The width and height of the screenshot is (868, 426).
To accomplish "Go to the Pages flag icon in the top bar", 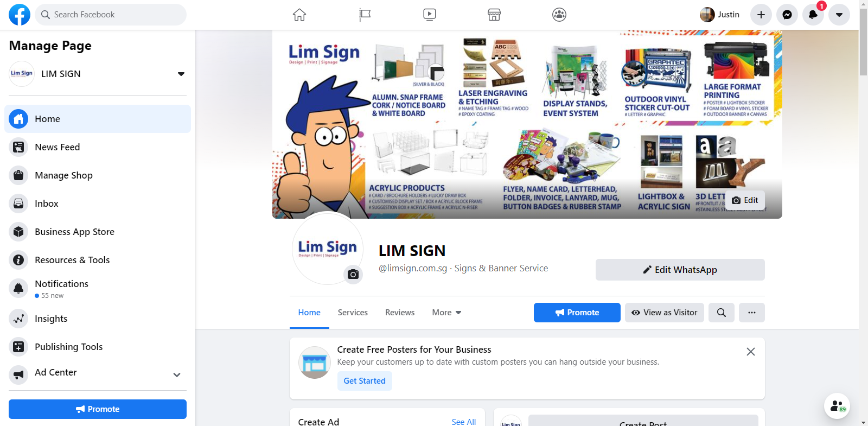I will pyautogui.click(x=365, y=15).
